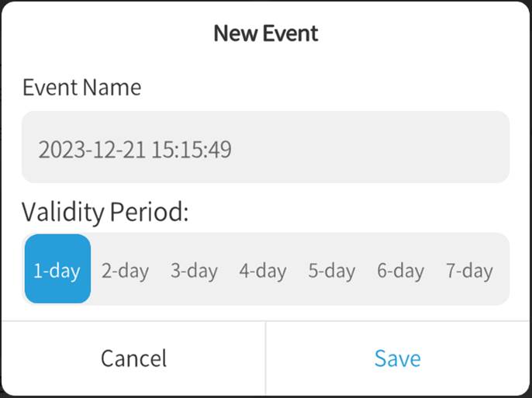Enable one-week (7-day) validity
This screenshot has height=398, width=532.
coord(469,270)
